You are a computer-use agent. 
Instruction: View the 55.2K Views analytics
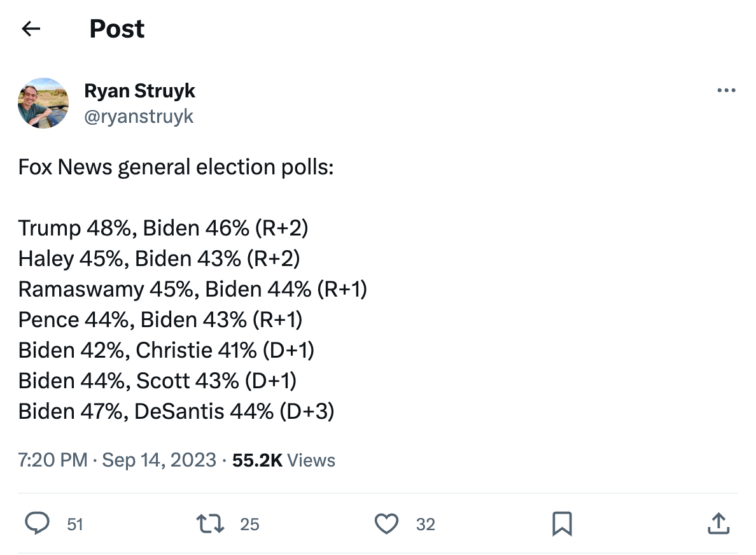point(284,460)
